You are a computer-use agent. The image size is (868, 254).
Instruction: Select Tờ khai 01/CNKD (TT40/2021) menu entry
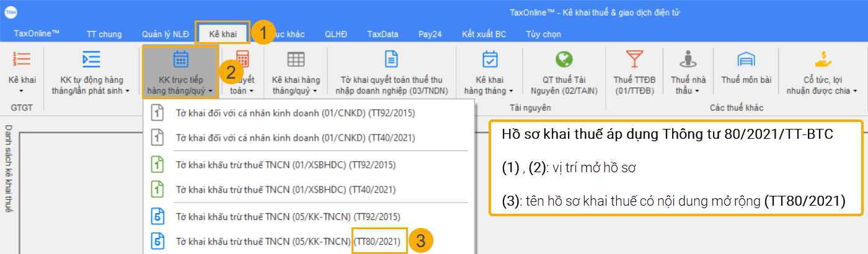(295, 137)
